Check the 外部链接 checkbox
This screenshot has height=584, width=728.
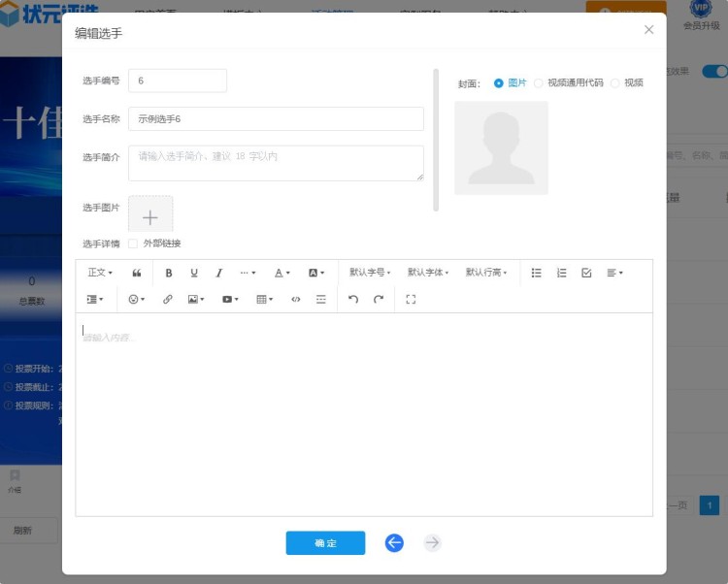point(133,243)
